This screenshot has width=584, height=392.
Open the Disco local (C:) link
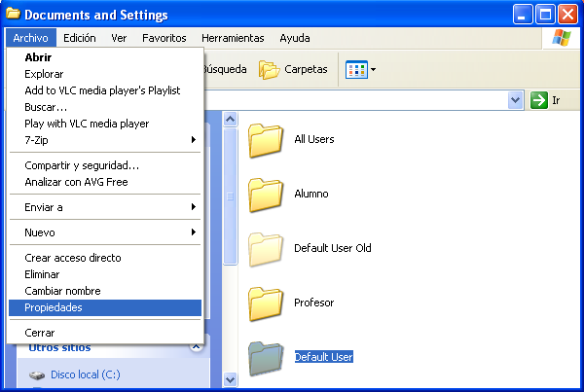pyautogui.click(x=84, y=374)
